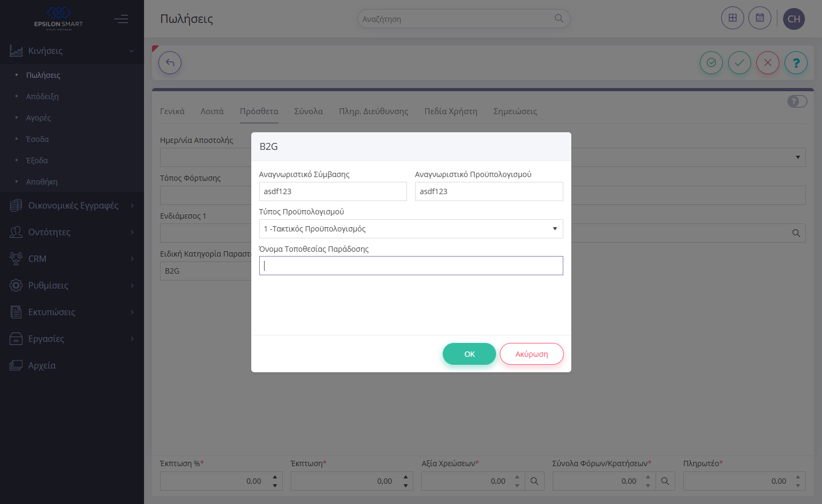This screenshot has width=822, height=504.
Task: Toggle the help switch at top right of form
Action: pyautogui.click(x=797, y=101)
